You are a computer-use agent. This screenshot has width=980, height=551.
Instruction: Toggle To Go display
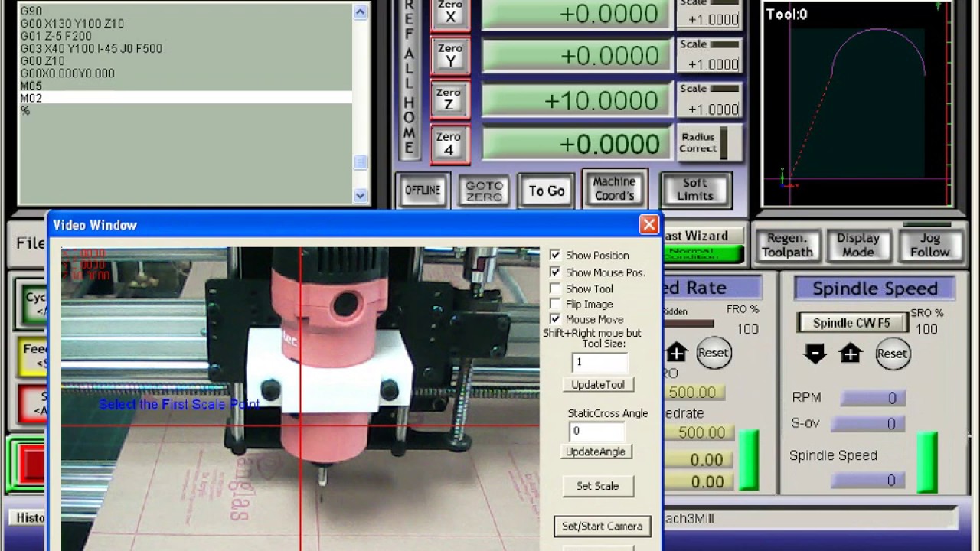click(x=547, y=191)
